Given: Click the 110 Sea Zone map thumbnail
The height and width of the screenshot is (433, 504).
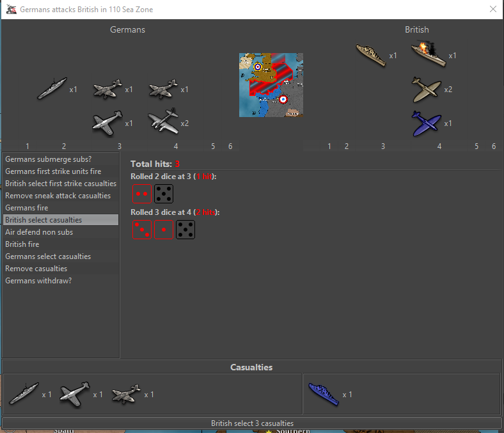Looking at the screenshot, I should [271, 85].
